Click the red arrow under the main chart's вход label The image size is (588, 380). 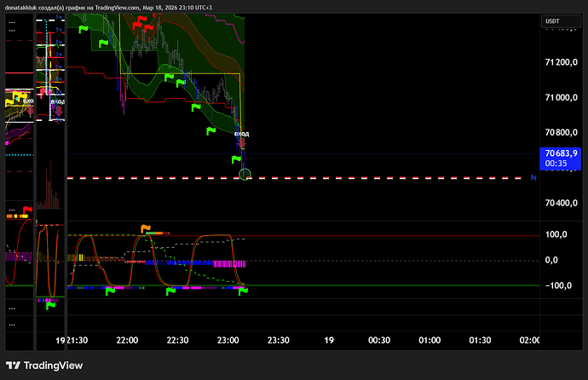click(241, 143)
